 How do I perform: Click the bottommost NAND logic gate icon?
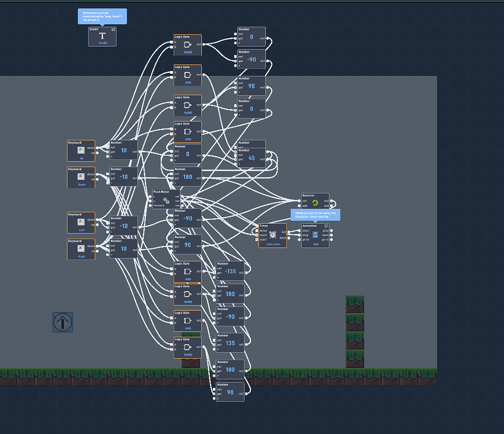[x=187, y=347]
